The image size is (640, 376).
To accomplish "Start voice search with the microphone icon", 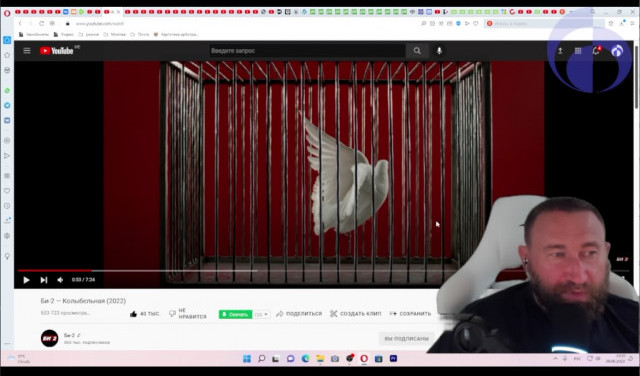I will pyautogui.click(x=439, y=51).
